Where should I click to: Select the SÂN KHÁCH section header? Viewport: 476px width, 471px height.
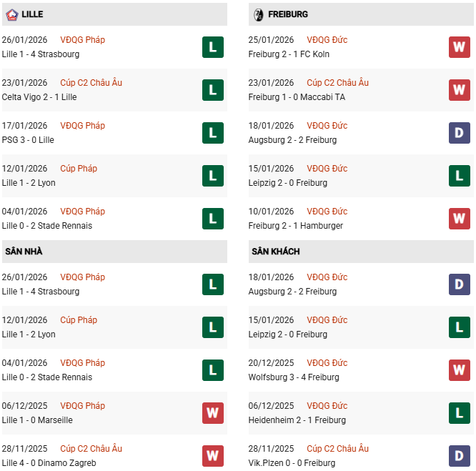[275, 252]
